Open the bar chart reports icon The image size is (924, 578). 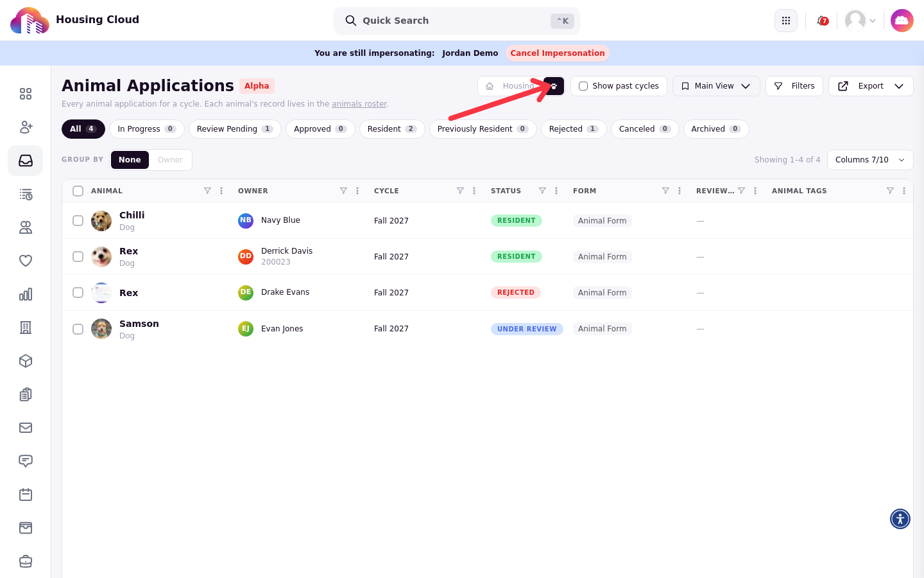click(x=26, y=294)
